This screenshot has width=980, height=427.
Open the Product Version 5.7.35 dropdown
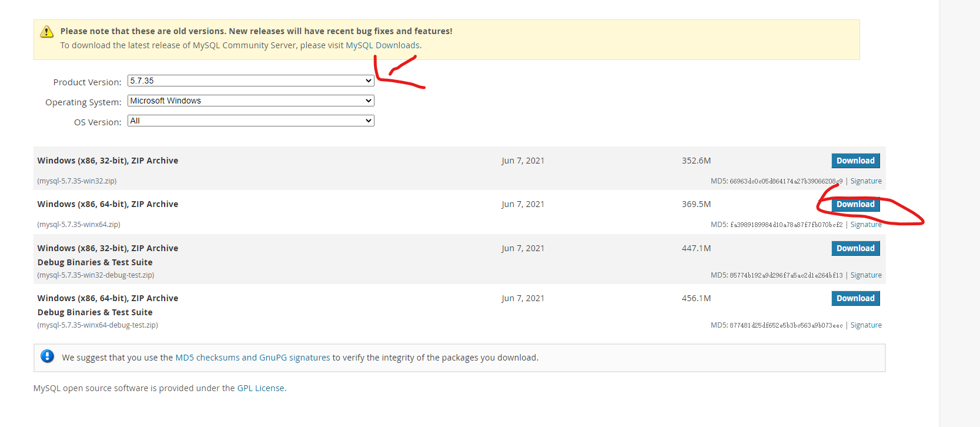point(251,81)
